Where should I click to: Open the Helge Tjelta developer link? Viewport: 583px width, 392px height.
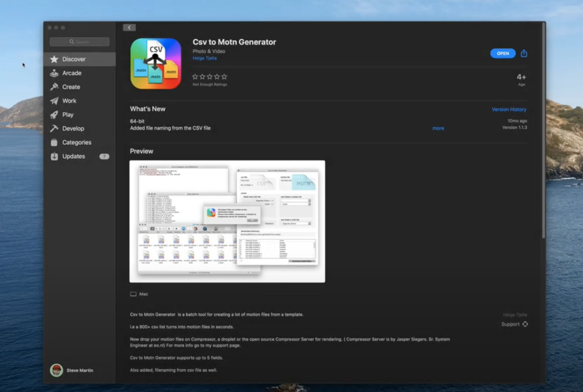(204, 58)
